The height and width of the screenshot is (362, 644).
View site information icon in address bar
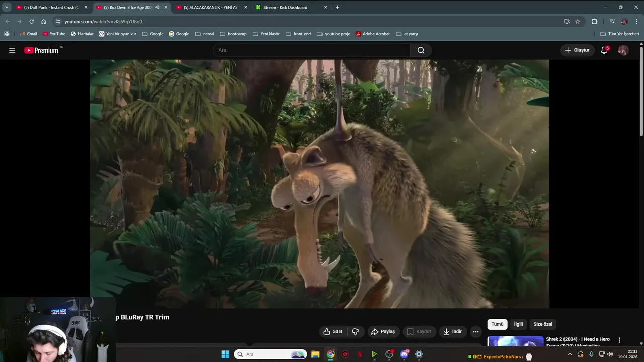(x=58, y=22)
